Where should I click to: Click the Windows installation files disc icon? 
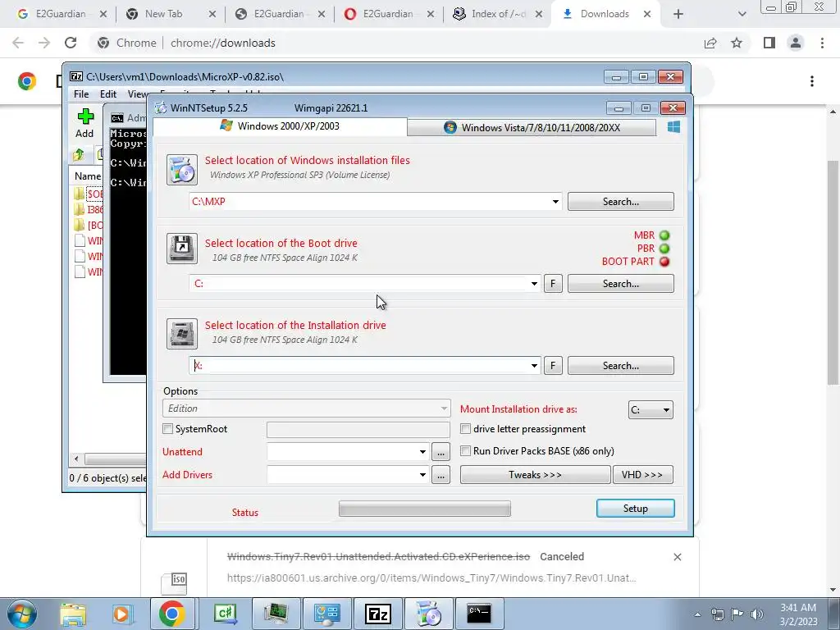(181, 169)
